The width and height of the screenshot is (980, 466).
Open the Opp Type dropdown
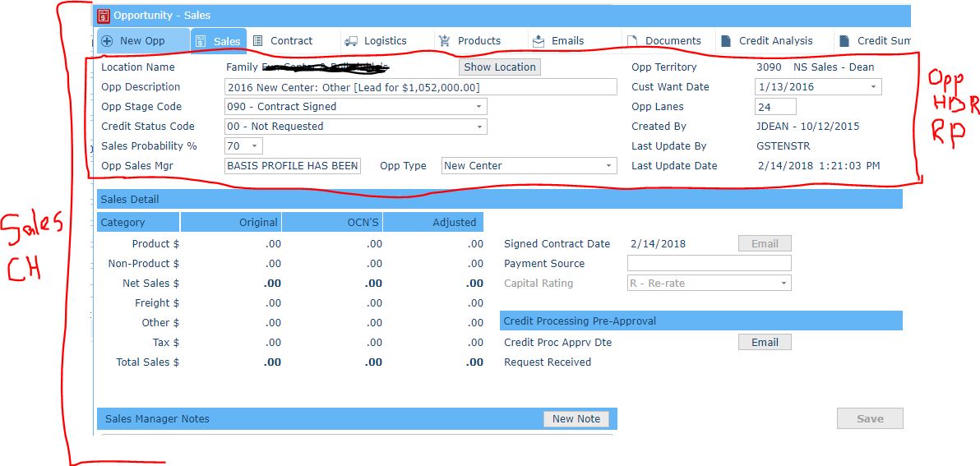coord(608,166)
